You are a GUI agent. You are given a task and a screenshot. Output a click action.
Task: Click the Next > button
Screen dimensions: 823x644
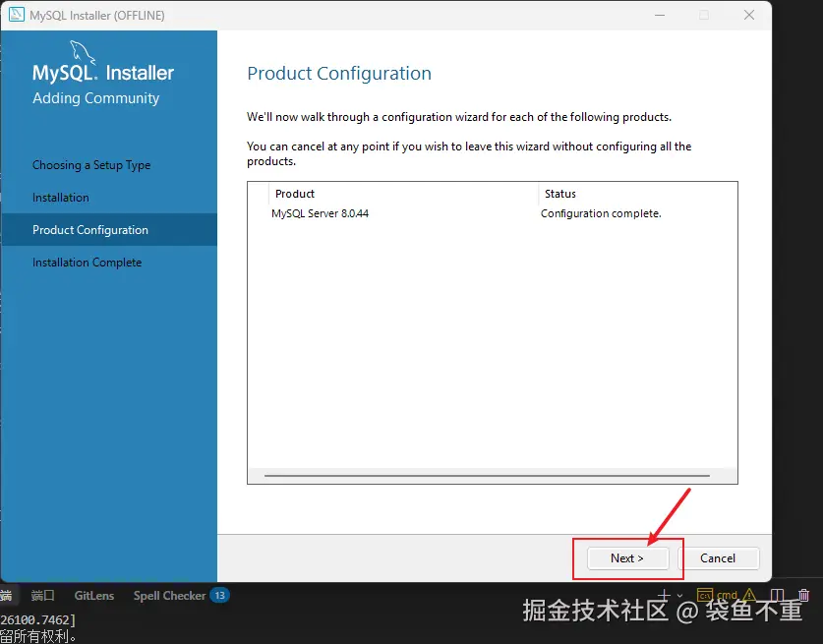(627, 557)
